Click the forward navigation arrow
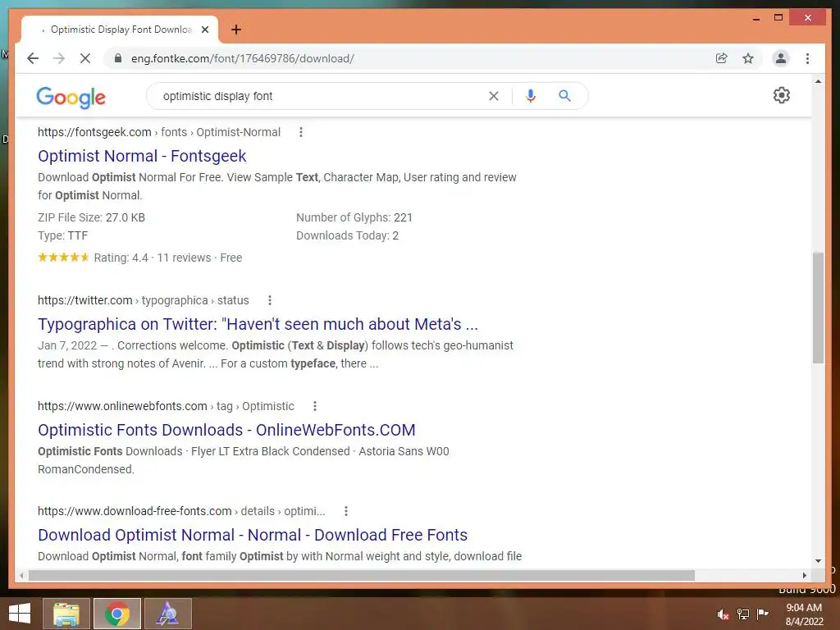Screen dimensions: 840x630 59,58
